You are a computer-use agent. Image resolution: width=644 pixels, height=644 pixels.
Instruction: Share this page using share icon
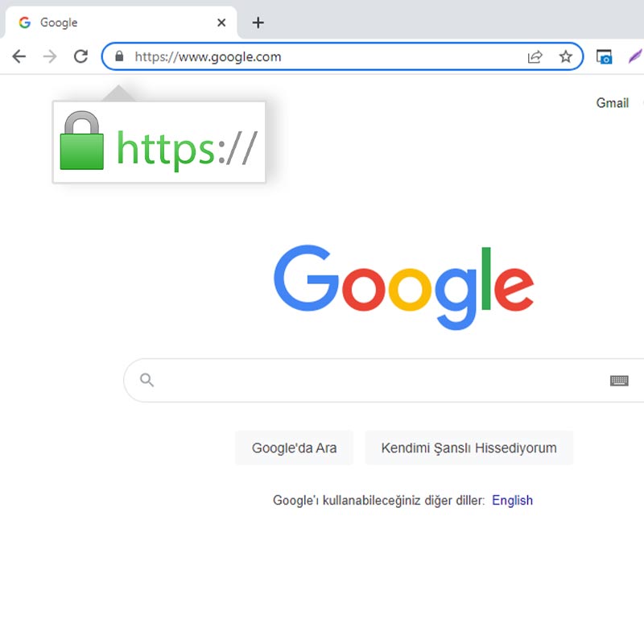point(535,56)
